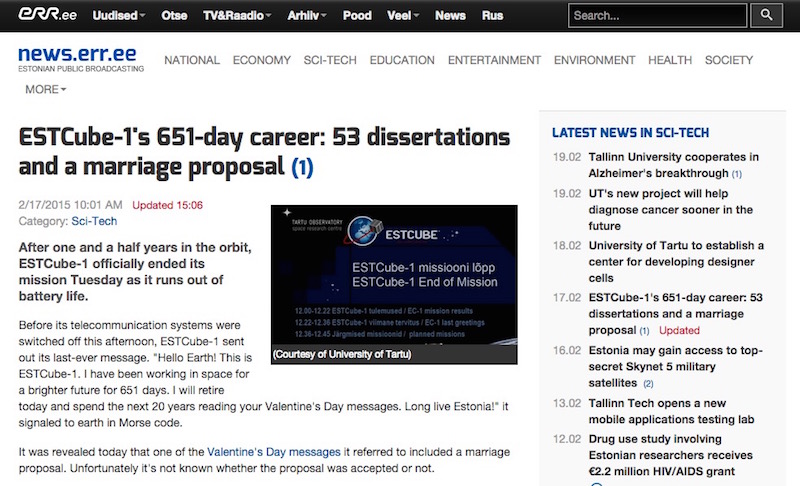This screenshot has width=800, height=486.
Task: Expand the Veel dropdown menu
Action: coord(403,15)
